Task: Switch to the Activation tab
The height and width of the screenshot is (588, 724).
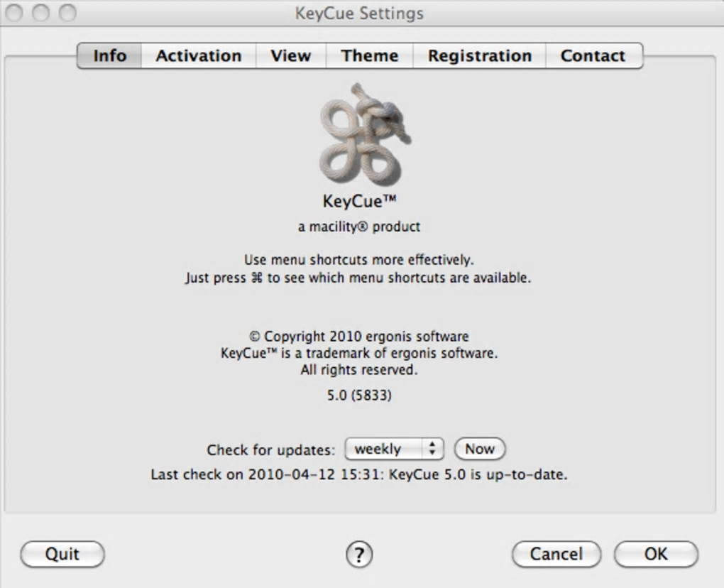Action: (199, 56)
